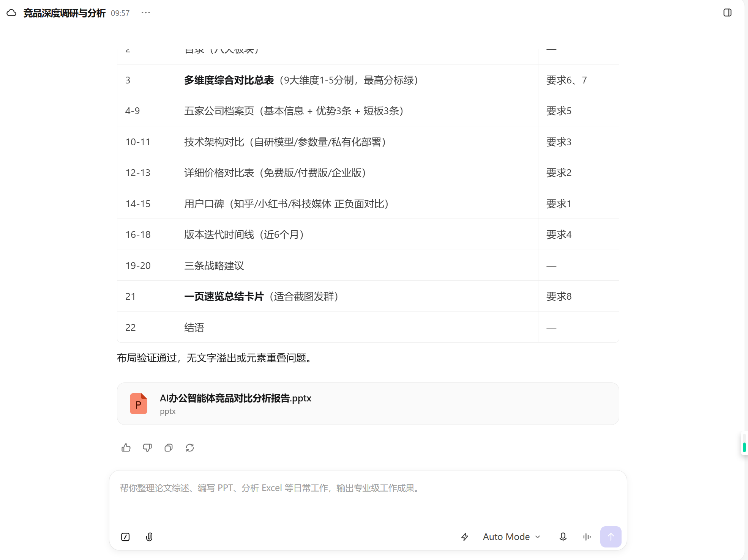Open the three-dot more options menu

pos(146,13)
